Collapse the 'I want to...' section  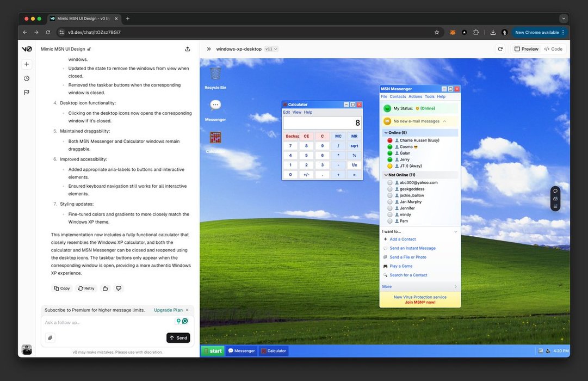(455, 231)
